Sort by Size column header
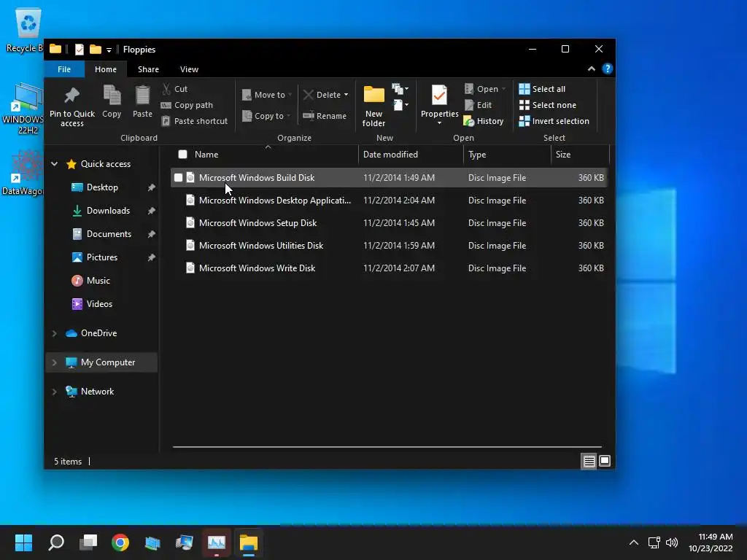This screenshot has width=747, height=560. tap(580, 155)
